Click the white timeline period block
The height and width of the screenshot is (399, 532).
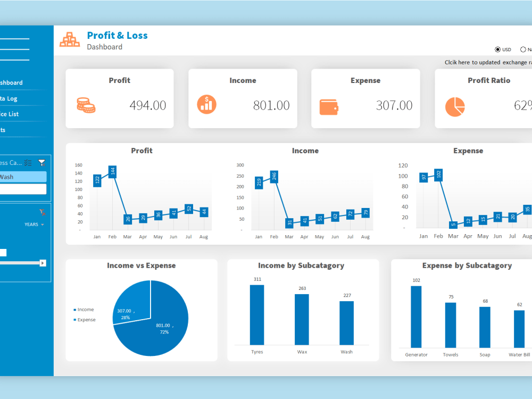(3, 252)
